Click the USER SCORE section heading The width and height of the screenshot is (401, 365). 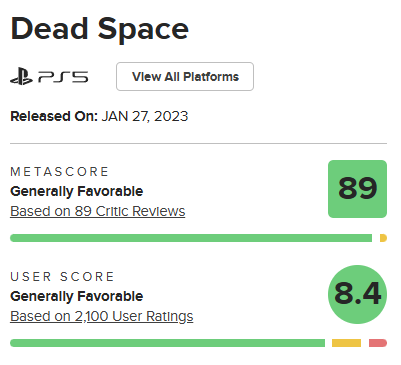(62, 277)
